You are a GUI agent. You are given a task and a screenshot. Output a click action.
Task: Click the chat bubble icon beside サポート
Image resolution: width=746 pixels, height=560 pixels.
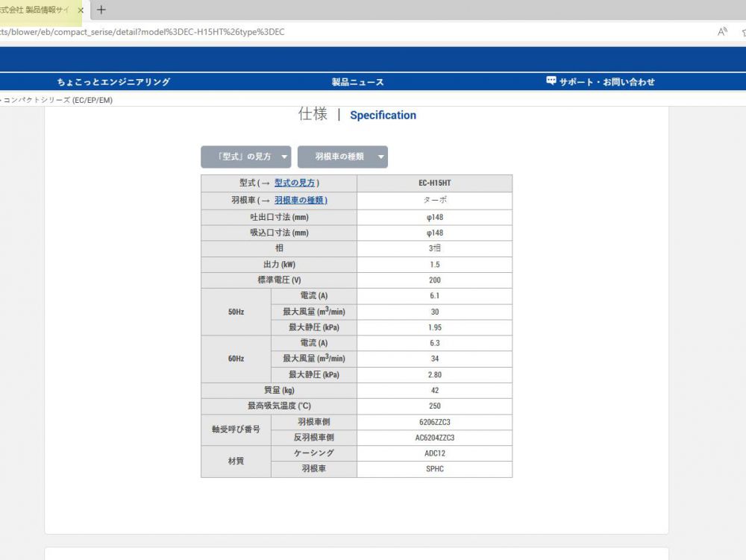(551, 81)
